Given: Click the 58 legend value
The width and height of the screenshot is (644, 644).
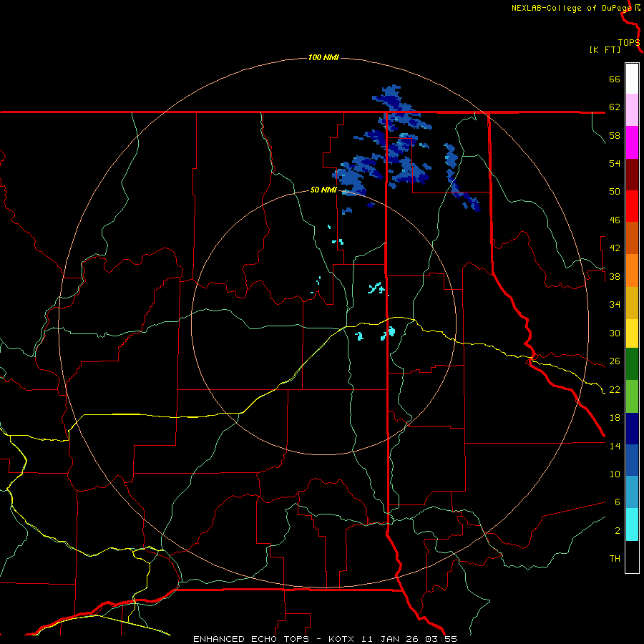Looking at the screenshot, I should (615, 135).
